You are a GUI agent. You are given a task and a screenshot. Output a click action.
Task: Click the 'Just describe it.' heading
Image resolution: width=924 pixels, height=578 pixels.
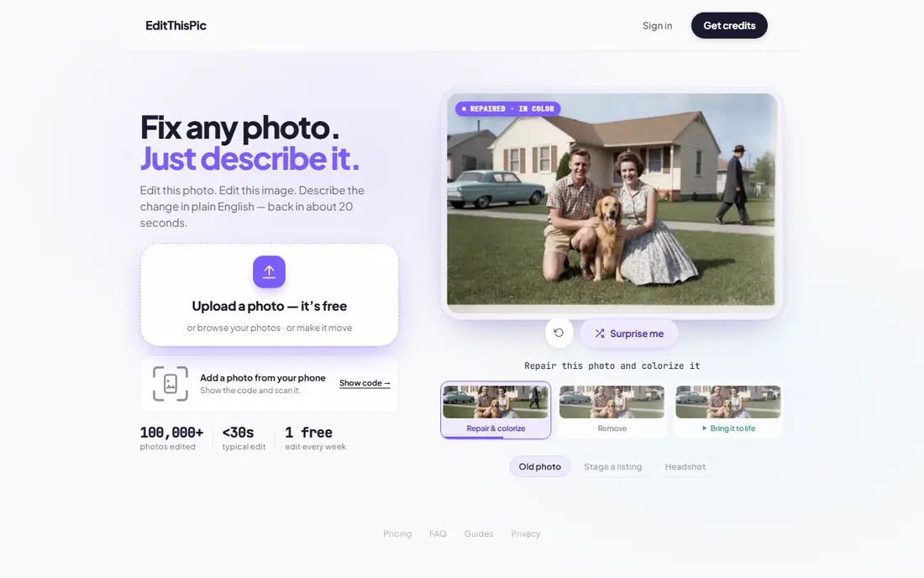pyautogui.click(x=249, y=159)
